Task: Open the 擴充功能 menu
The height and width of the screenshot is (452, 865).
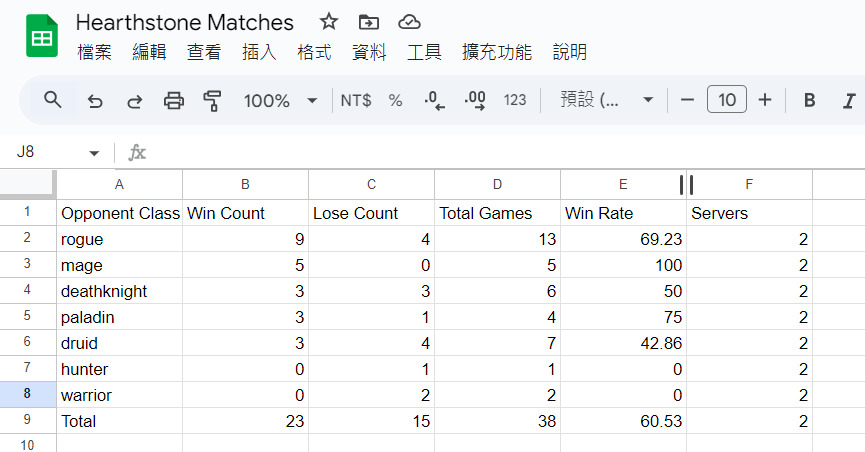Action: (496, 53)
